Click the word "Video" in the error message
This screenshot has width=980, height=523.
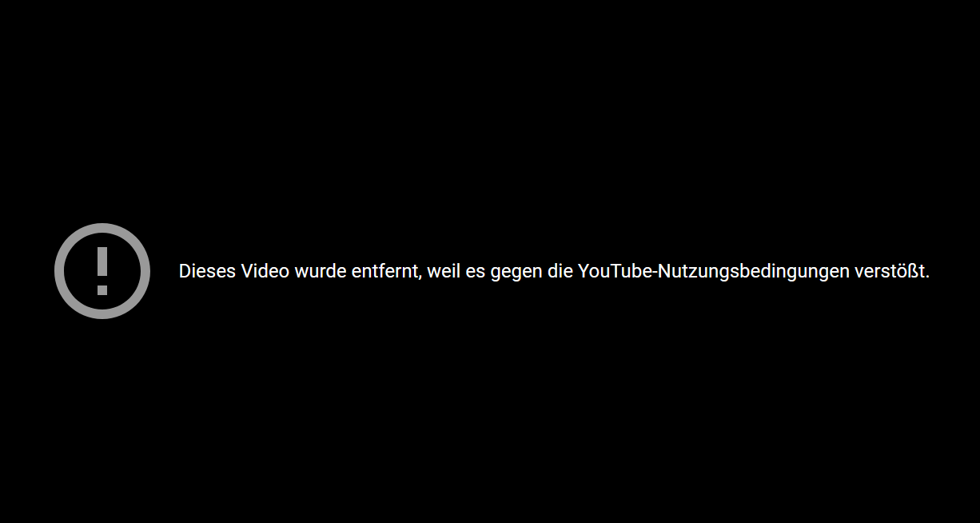[x=265, y=272]
